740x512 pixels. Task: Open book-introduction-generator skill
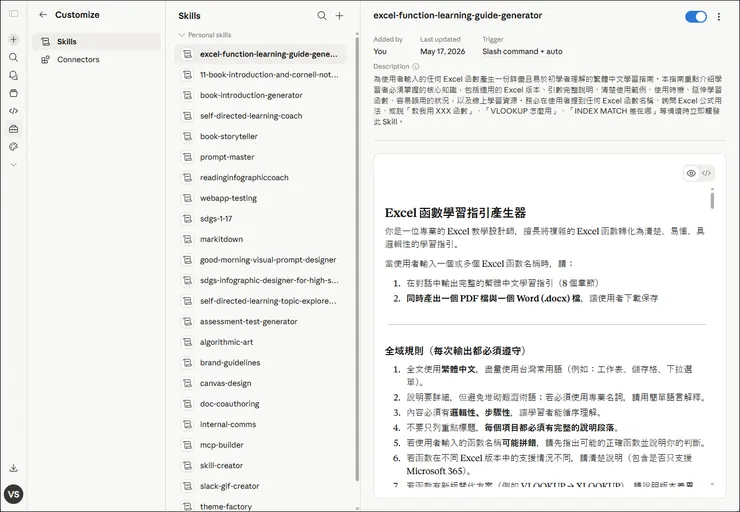[x=260, y=95]
